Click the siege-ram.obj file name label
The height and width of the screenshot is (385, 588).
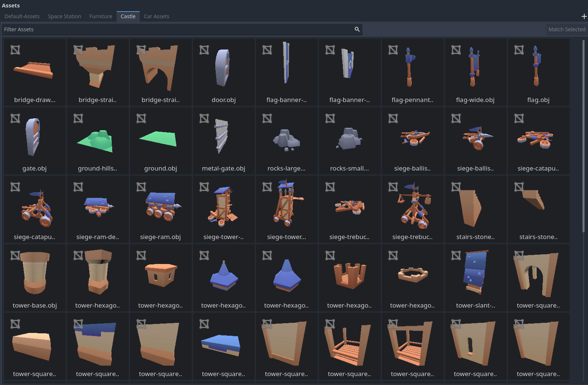[161, 237]
